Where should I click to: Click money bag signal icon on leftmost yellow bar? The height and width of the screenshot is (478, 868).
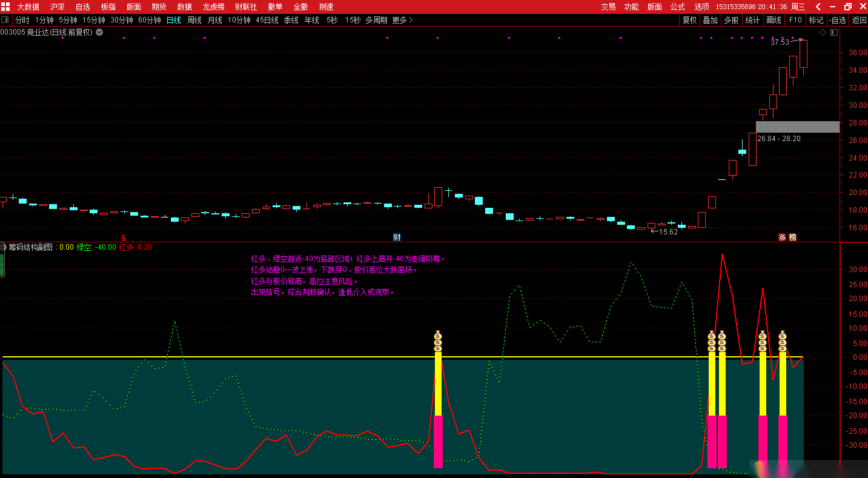tap(438, 341)
